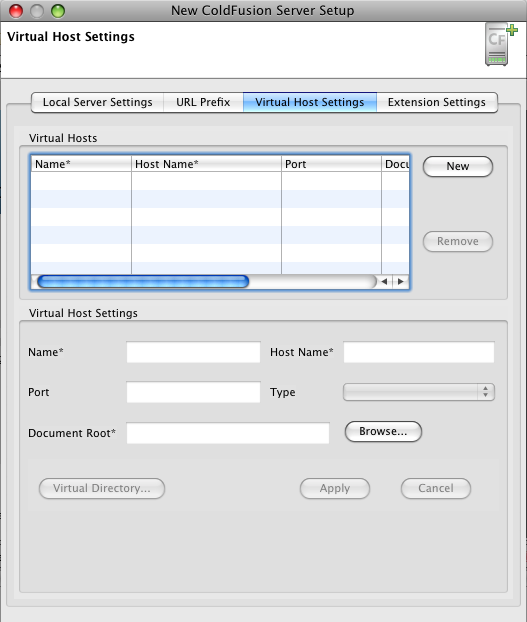Click the Remove button

(x=458, y=241)
